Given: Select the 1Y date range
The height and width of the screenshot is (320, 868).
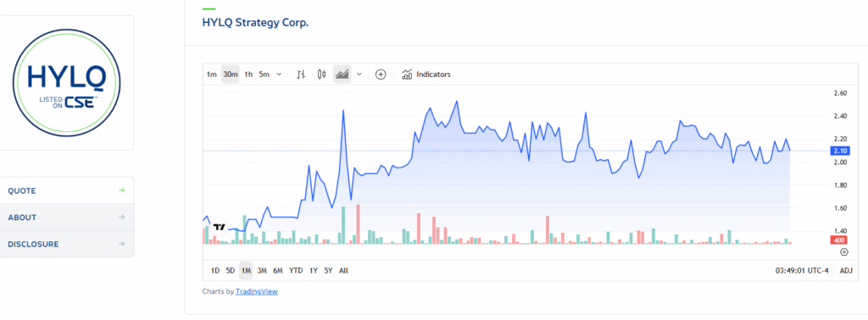Looking at the screenshot, I should click(314, 271).
